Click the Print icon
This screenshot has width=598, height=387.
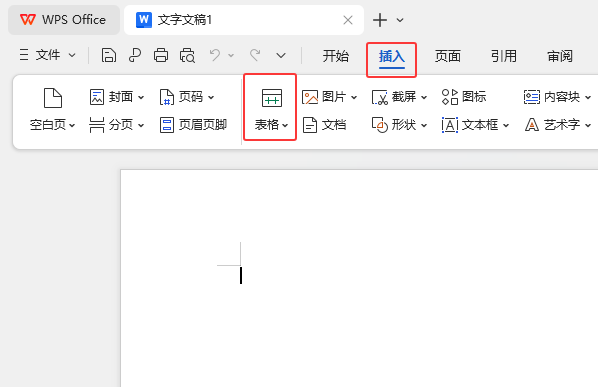point(161,55)
